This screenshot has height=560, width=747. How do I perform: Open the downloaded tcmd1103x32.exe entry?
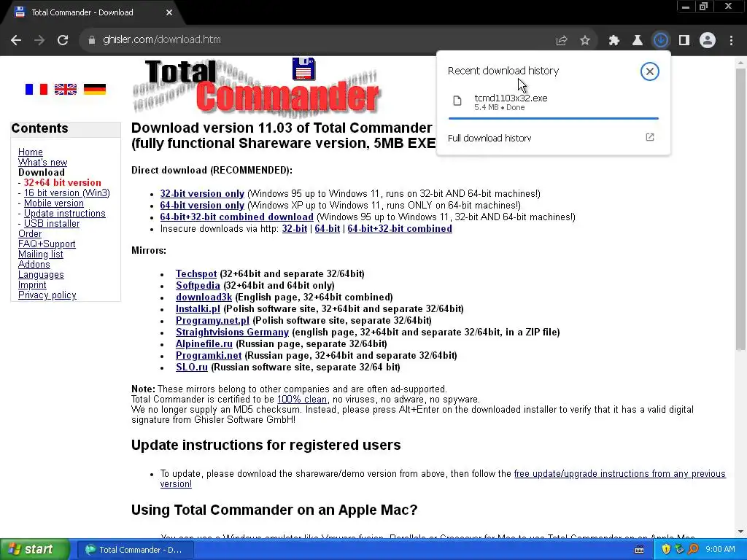(553, 102)
